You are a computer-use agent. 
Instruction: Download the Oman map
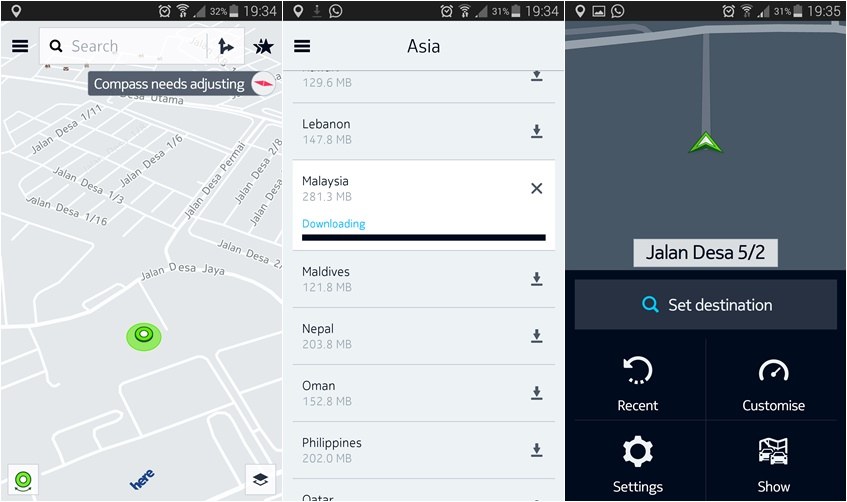[x=536, y=393]
